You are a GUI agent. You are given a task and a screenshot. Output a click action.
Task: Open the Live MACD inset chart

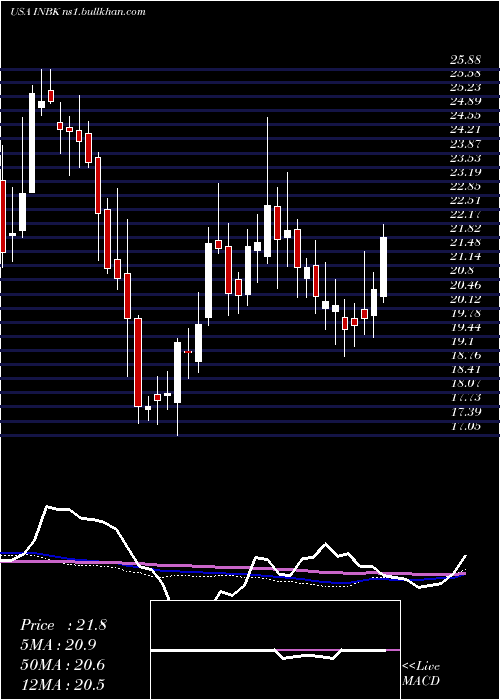point(275,650)
